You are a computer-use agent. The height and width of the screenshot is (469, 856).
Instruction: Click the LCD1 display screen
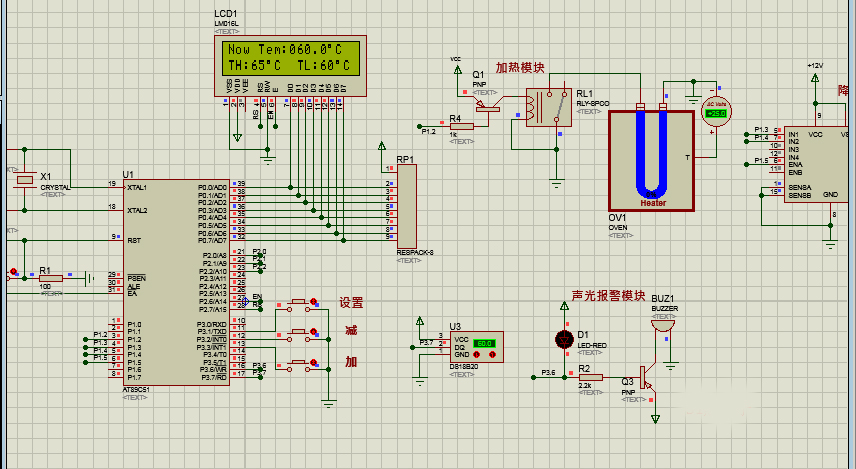tap(290, 58)
